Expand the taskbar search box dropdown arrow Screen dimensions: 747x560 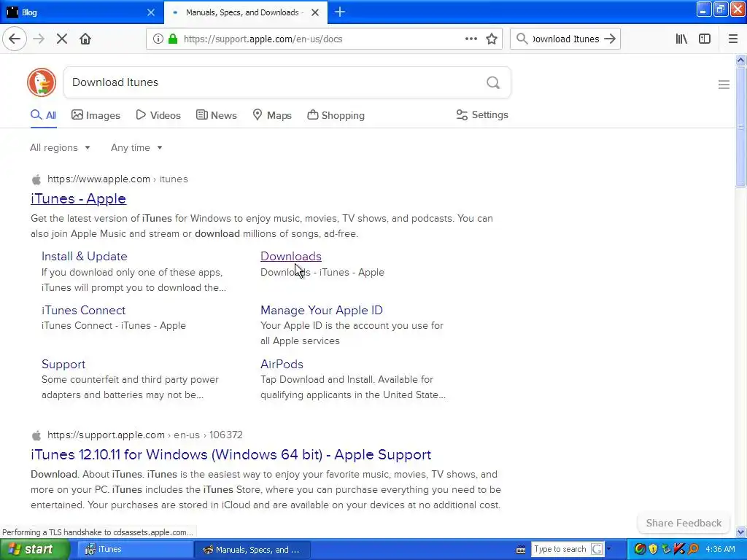click(608, 549)
